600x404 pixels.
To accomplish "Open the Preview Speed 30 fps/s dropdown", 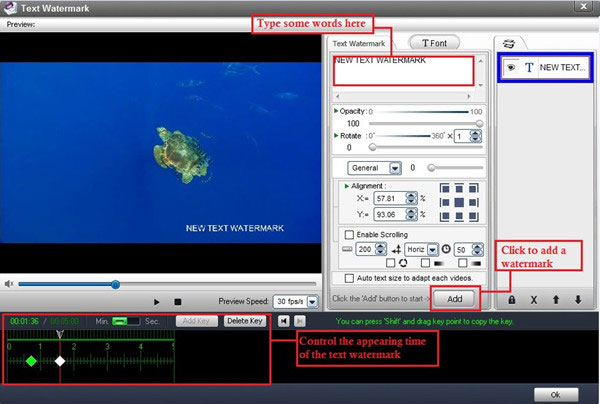I will click(313, 302).
